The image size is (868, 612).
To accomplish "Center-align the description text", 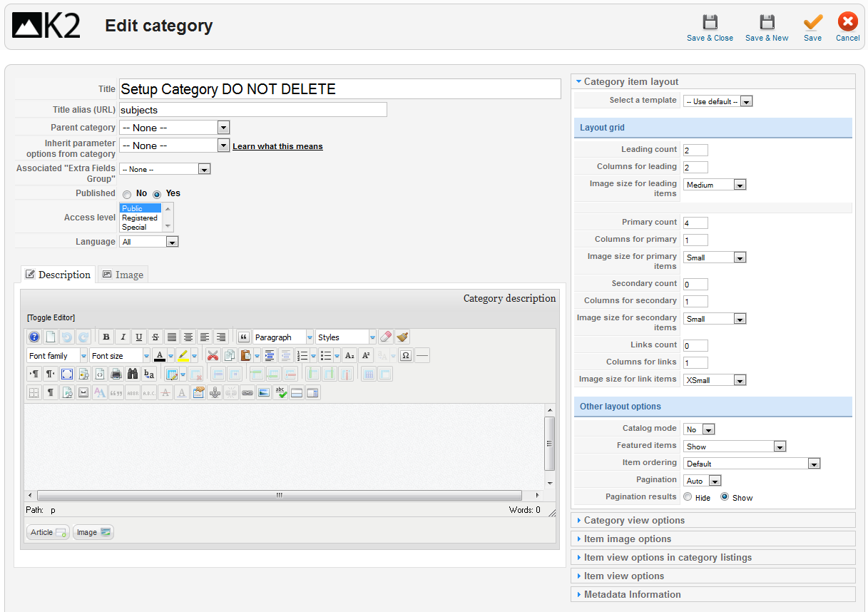I will tap(188, 337).
